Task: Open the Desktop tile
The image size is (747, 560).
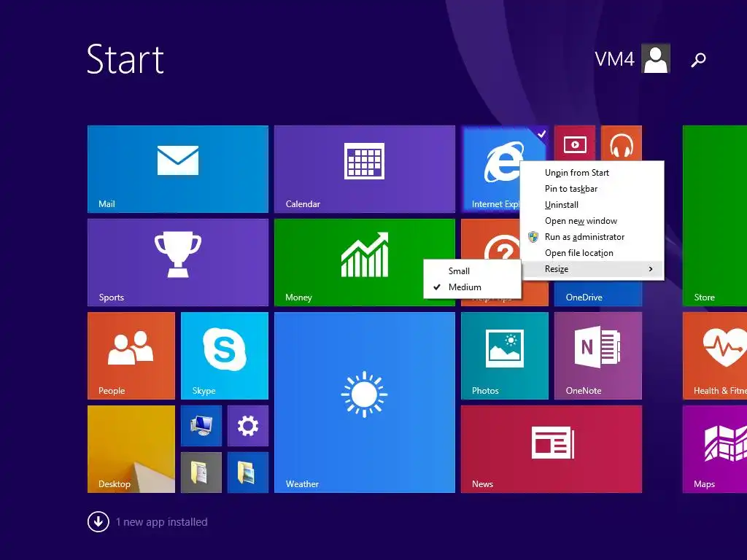Action: (x=131, y=449)
